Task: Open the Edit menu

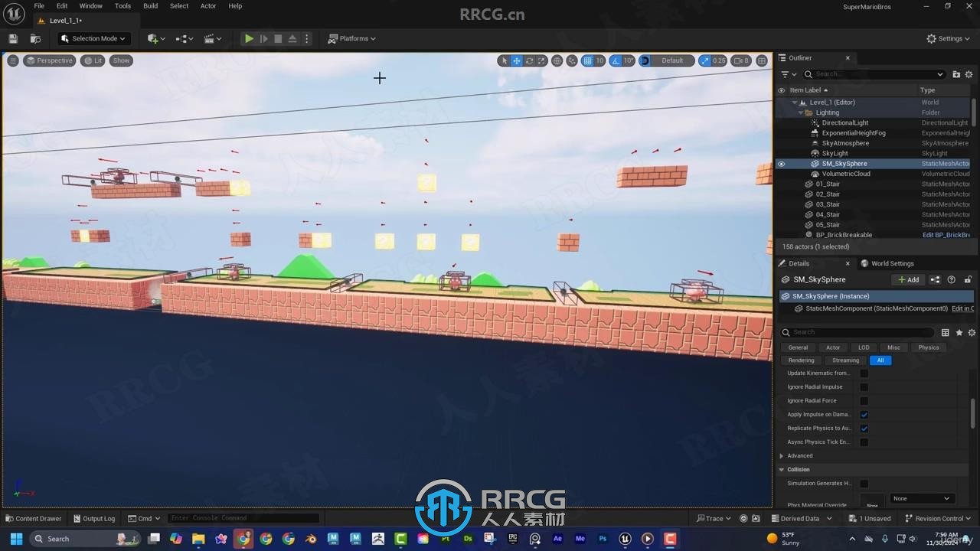Action: (62, 6)
